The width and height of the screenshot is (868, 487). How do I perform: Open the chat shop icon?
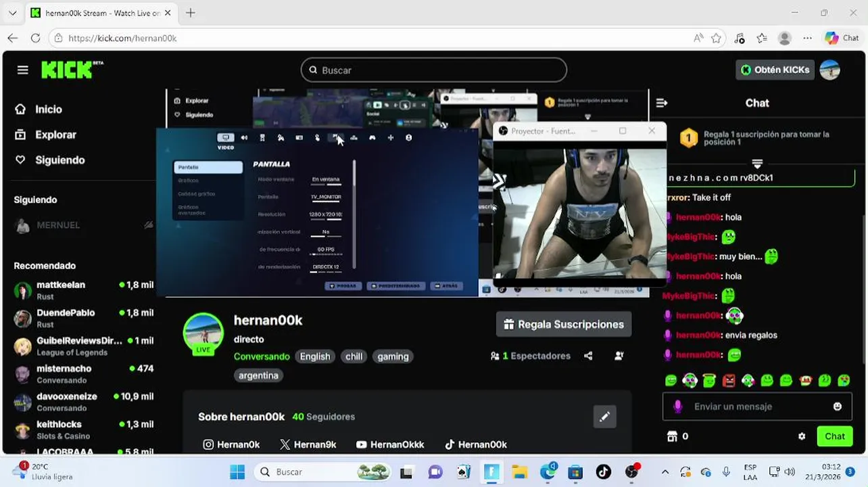[x=672, y=436]
